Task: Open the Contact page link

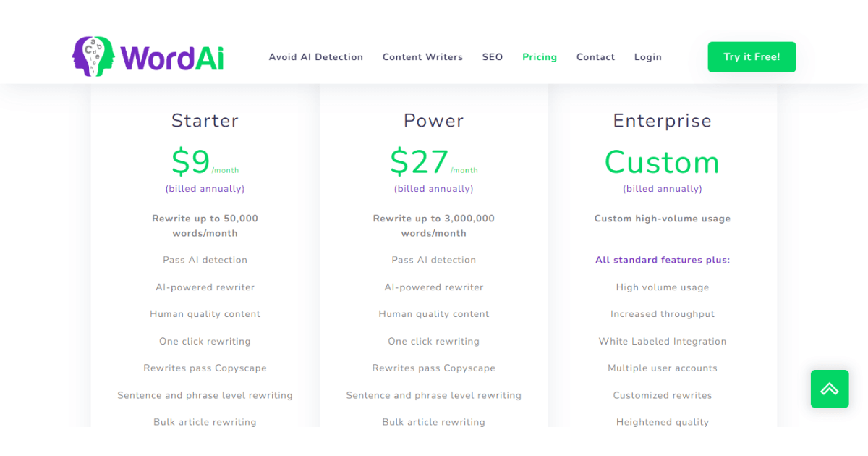Action: (595, 57)
